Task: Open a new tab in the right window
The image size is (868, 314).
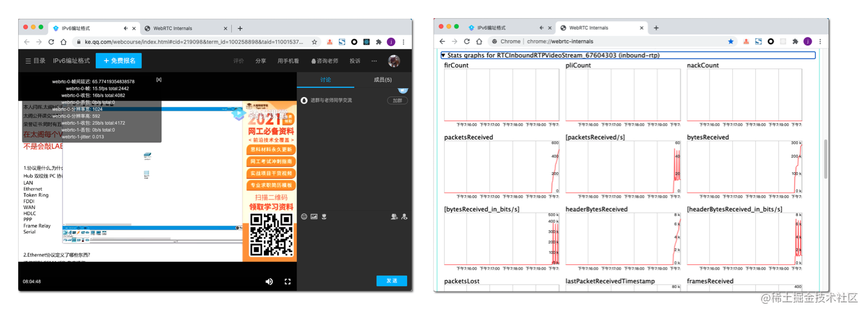Action: pyautogui.click(x=656, y=28)
